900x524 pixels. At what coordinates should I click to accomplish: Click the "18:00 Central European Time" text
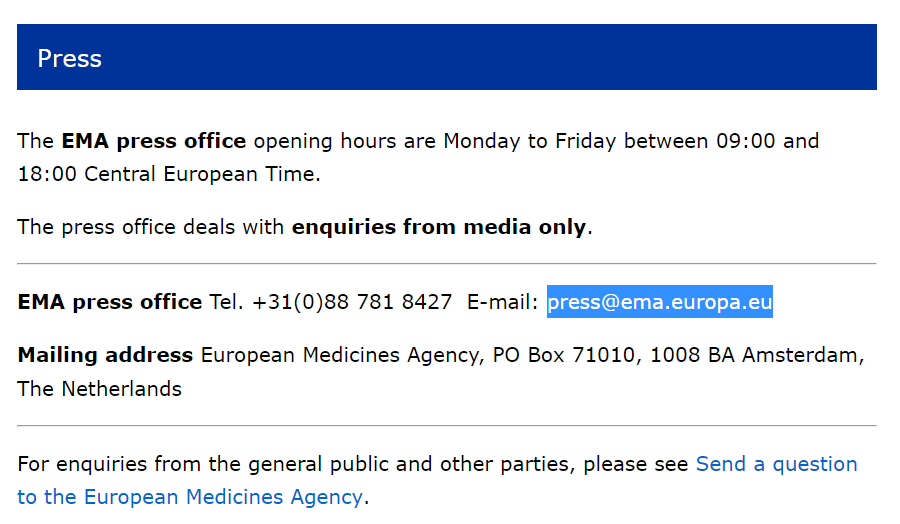point(168,174)
